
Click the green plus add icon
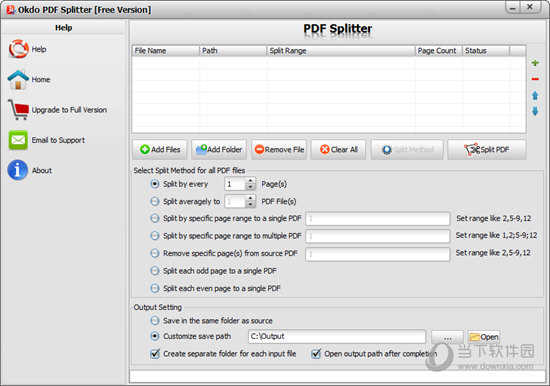[535, 63]
